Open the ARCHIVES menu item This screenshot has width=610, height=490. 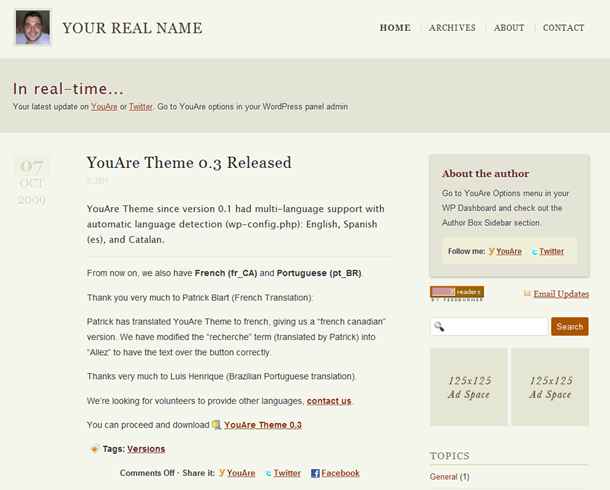click(x=452, y=28)
